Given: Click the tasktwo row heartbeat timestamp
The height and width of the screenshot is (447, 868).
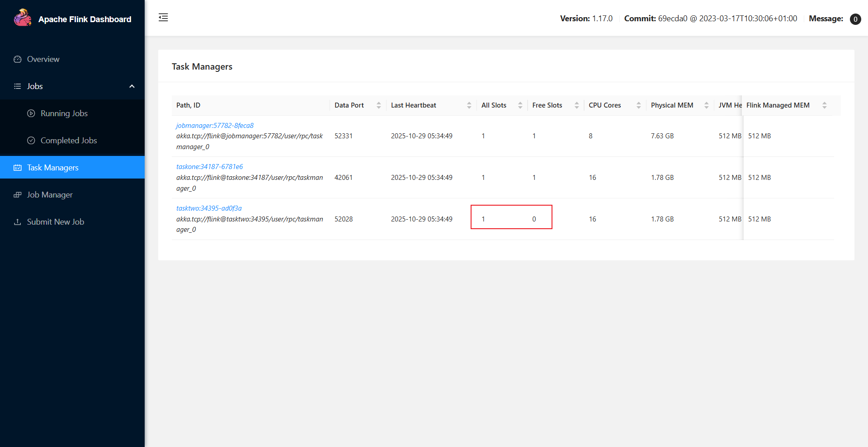Looking at the screenshot, I should point(422,219).
